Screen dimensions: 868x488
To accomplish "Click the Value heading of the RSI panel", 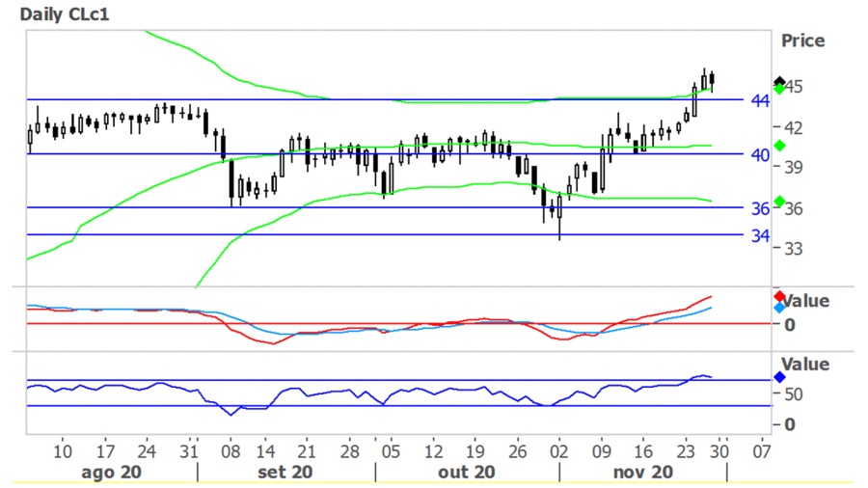I will (x=805, y=364).
